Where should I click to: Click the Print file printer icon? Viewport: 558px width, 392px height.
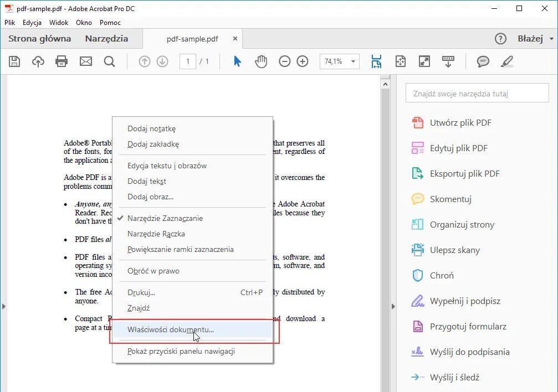[62, 61]
